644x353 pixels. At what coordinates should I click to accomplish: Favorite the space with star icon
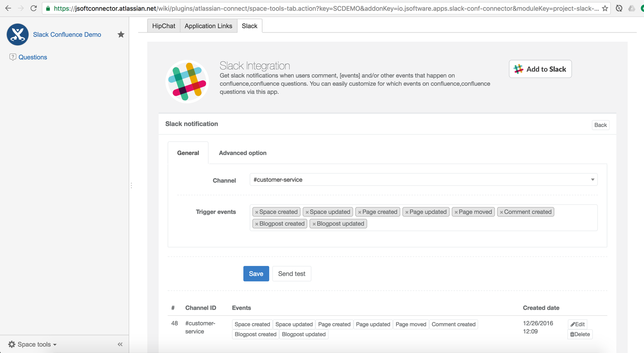pos(121,35)
